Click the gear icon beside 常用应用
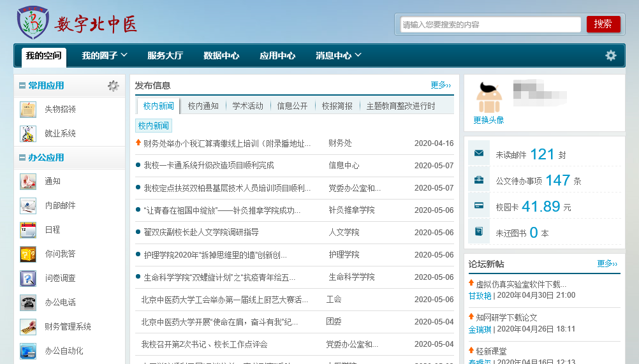Screen dimensions: 639x364 click(x=113, y=85)
